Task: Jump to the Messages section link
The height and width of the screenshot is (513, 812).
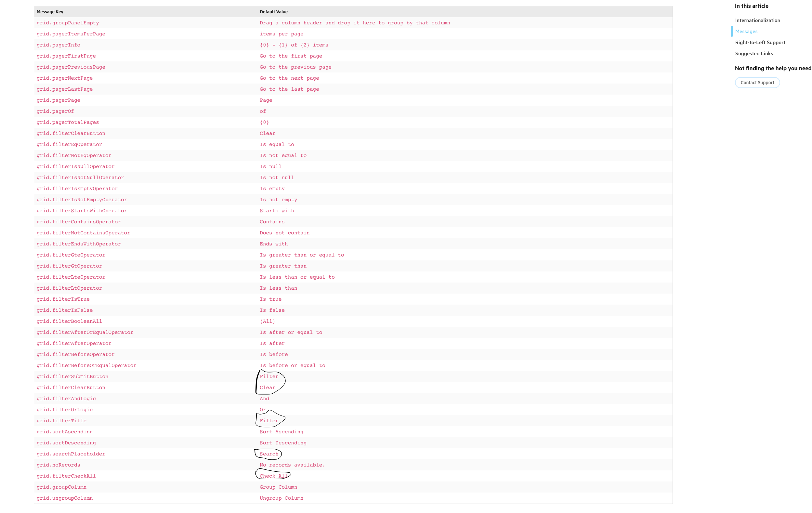Action: [x=746, y=32]
